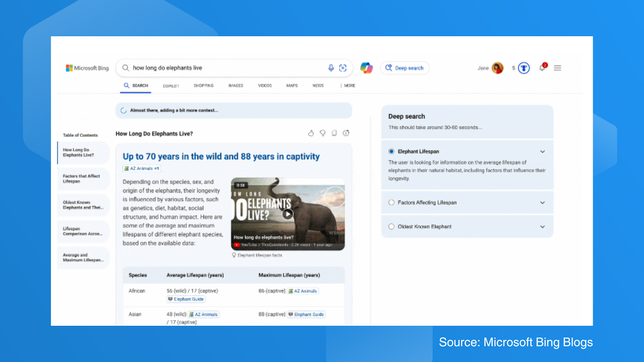
Task: Click the 'Asian' species cell
Action: tap(135, 315)
